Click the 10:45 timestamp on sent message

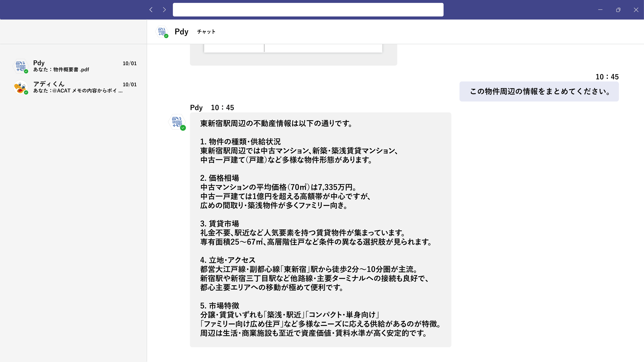(607, 77)
